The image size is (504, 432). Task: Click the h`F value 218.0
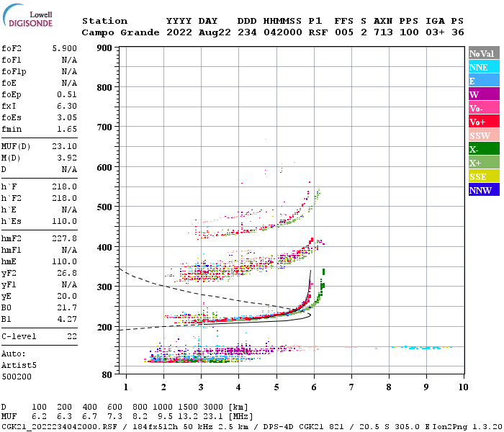[64, 186]
